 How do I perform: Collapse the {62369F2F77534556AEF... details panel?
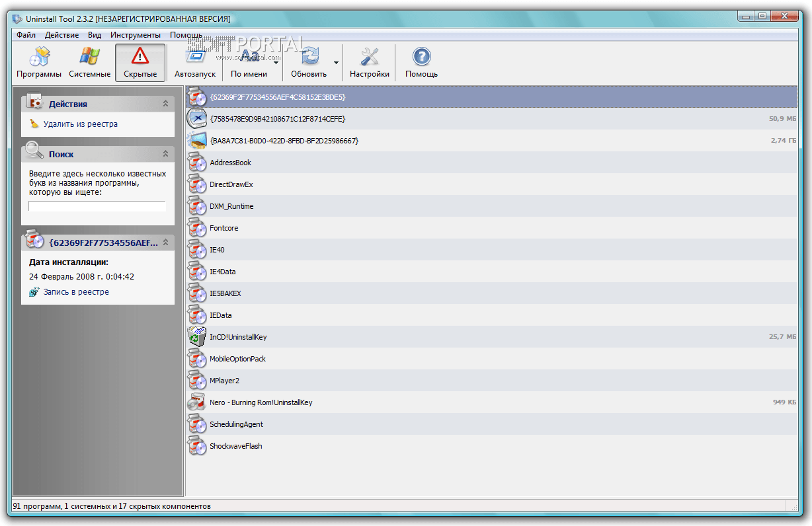click(x=165, y=243)
